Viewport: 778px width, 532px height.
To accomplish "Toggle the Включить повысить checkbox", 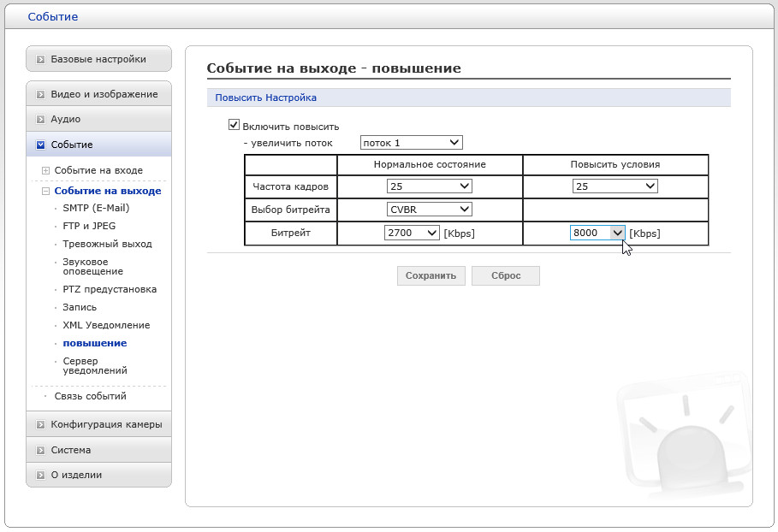I will [x=234, y=125].
